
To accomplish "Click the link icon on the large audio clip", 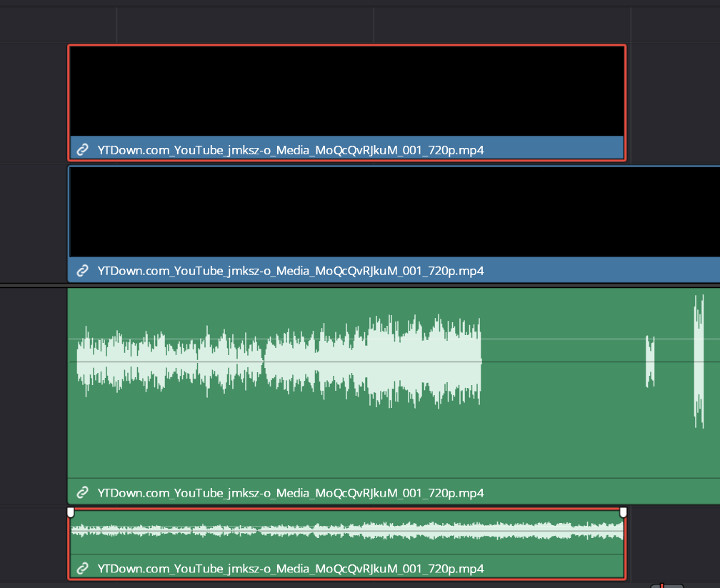I will 82,492.
